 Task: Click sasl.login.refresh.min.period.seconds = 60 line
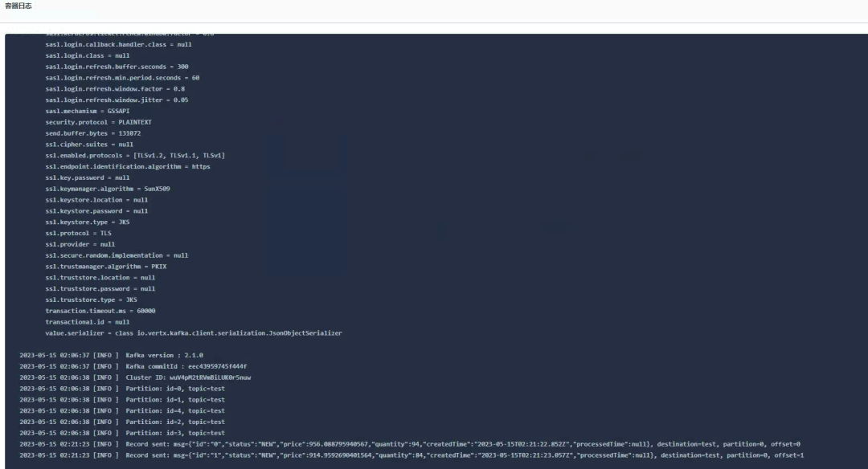click(122, 78)
